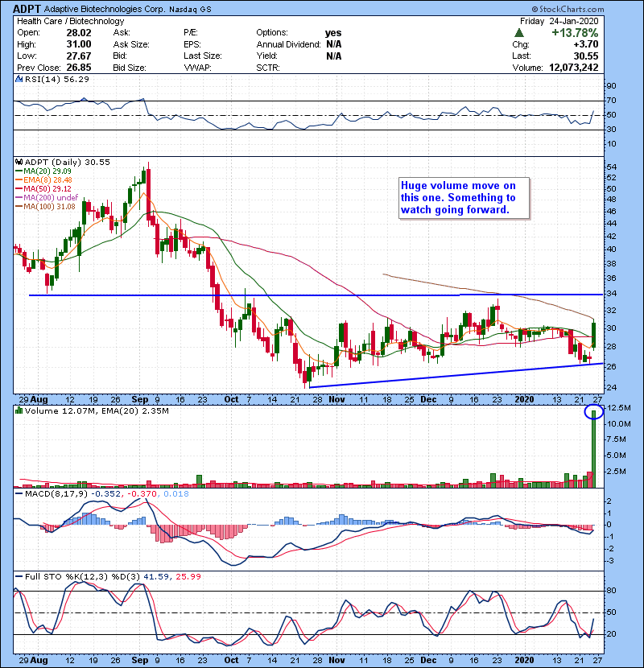Click 2020 on the date axis under price chart
644x668 pixels.
click(524, 400)
